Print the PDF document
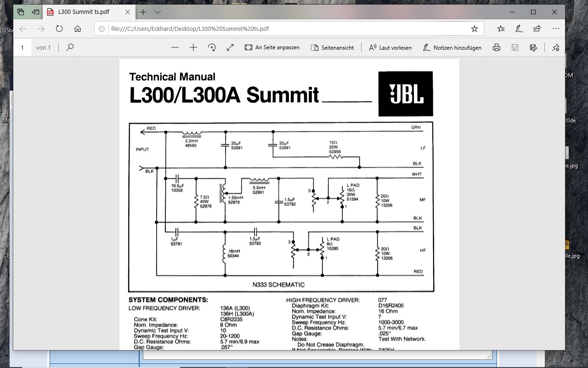The height and width of the screenshot is (368, 588). [x=497, y=47]
